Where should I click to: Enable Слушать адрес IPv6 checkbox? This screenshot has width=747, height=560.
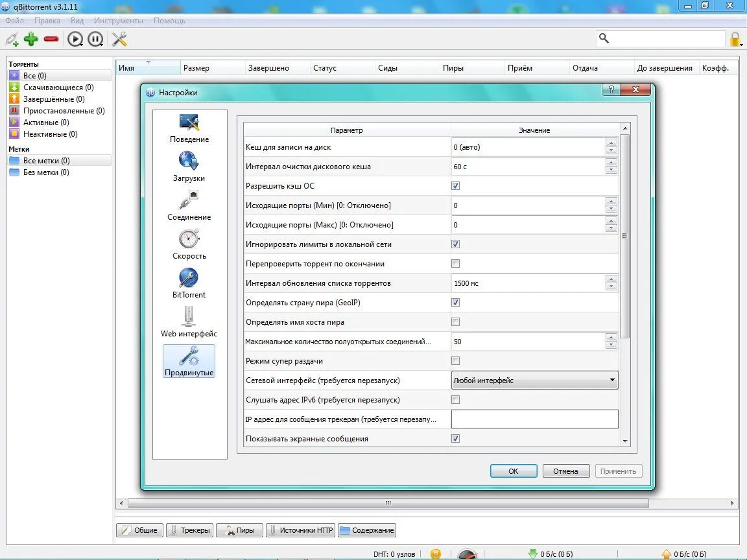tap(455, 399)
